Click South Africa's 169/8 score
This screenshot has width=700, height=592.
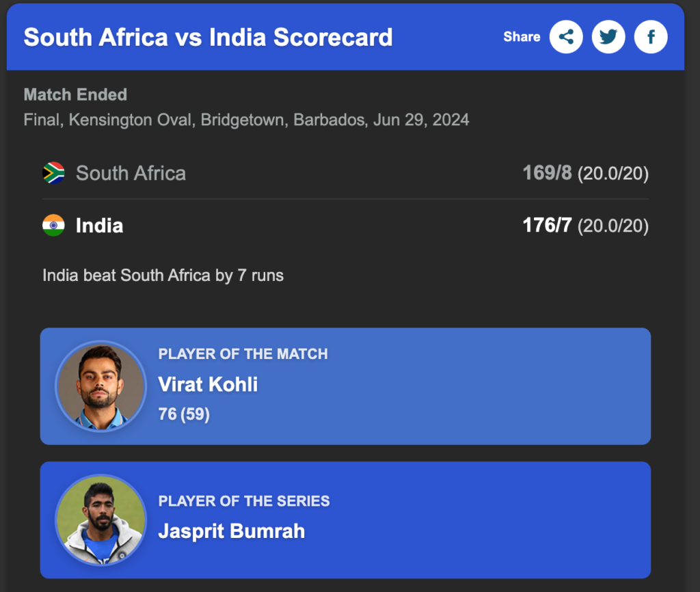click(547, 173)
